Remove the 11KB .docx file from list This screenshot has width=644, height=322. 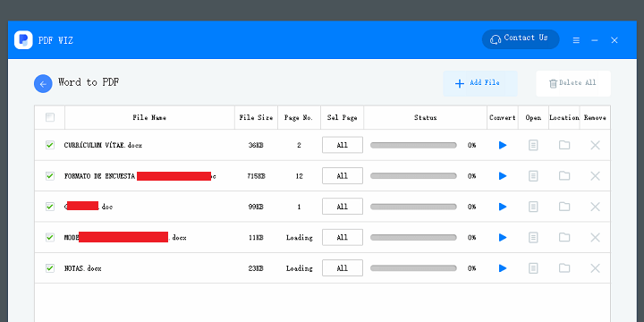(595, 237)
